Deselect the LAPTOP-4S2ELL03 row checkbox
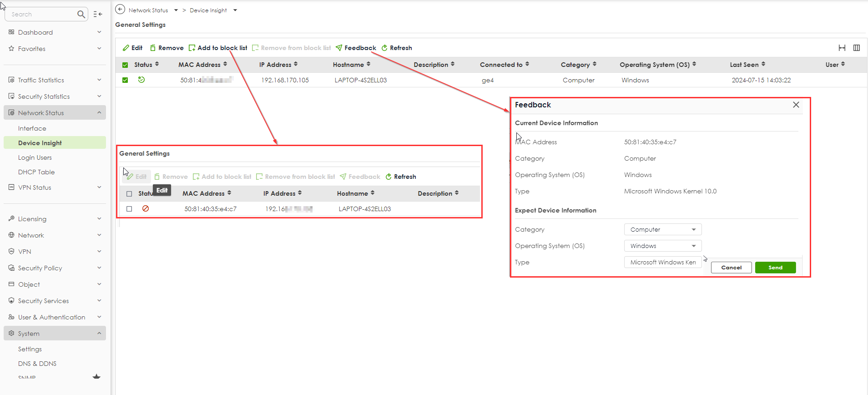The image size is (868, 395). point(125,80)
